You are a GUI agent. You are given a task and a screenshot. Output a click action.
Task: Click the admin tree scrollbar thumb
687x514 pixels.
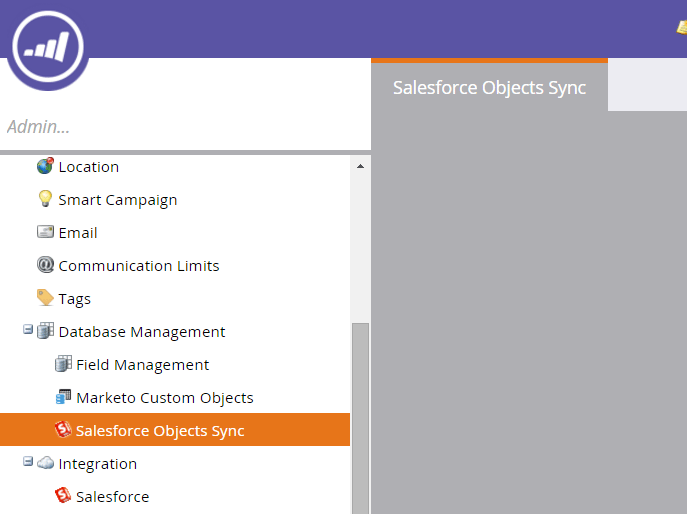(x=361, y=418)
